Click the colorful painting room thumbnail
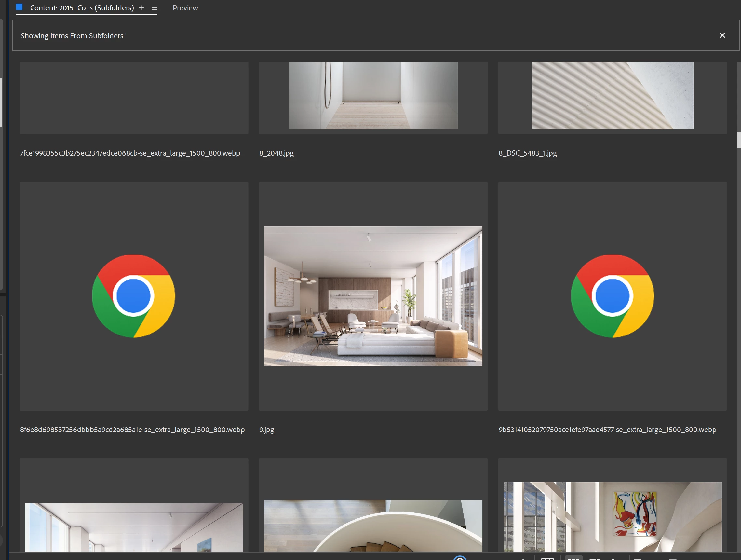The image size is (741, 560). (x=612, y=516)
